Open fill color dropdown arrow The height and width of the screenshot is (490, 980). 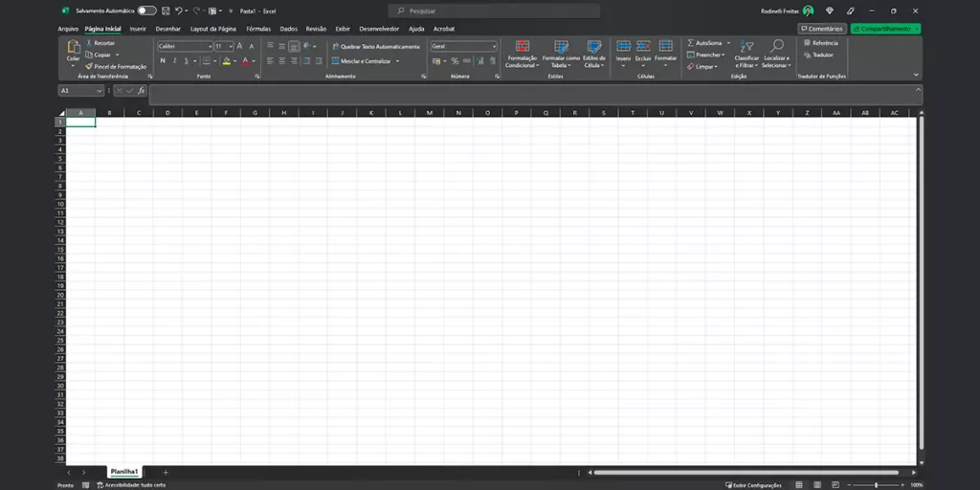click(x=235, y=61)
